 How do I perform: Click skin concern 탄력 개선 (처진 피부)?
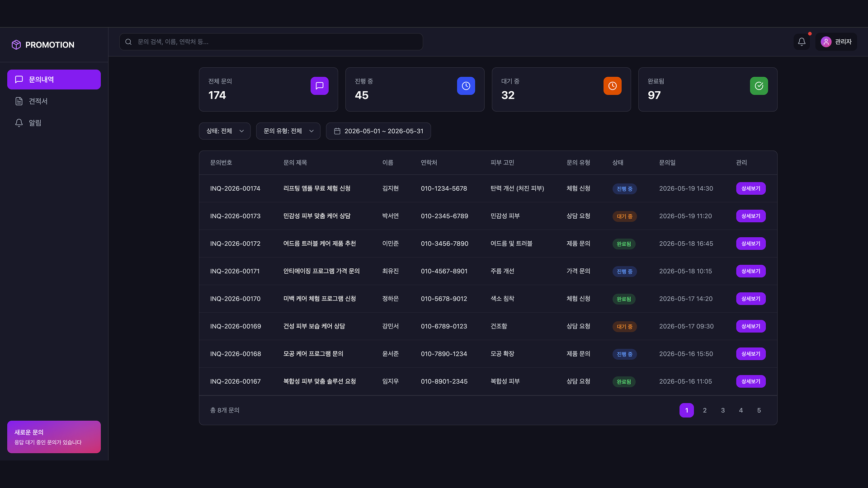click(517, 188)
